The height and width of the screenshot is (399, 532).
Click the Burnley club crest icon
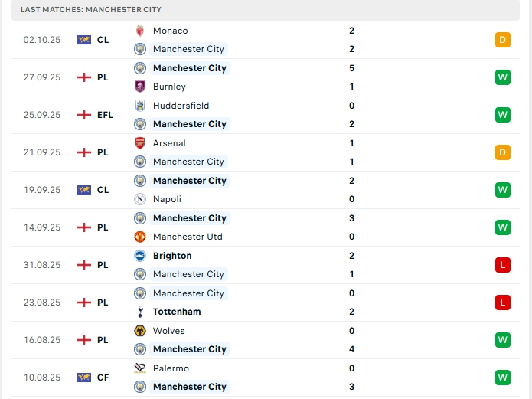point(139,87)
